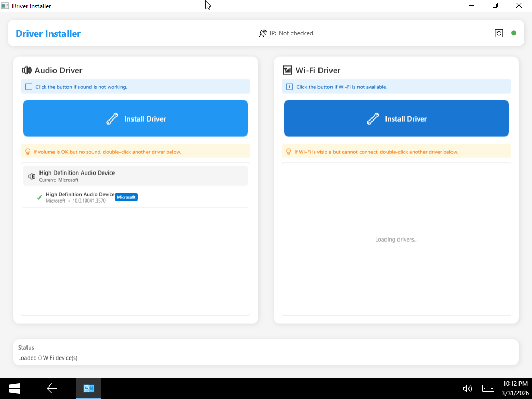532x399 pixels.
Task: Click the refresh icon in the top-right header
Action: (499, 33)
